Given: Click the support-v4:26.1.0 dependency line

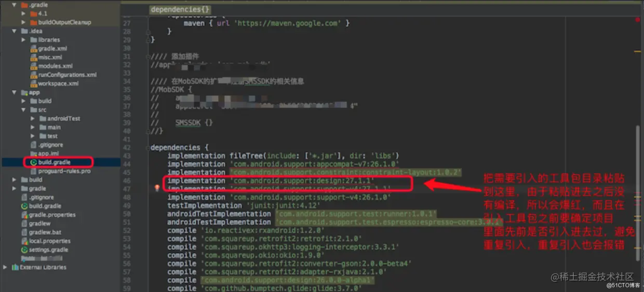Looking at the screenshot, I should pyautogui.click(x=279, y=197).
